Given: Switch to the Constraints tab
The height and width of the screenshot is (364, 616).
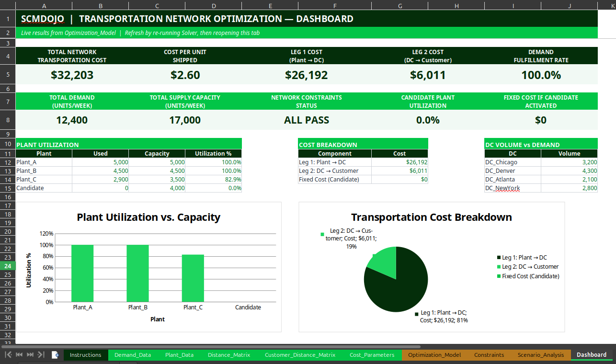Looking at the screenshot, I should [x=489, y=355].
